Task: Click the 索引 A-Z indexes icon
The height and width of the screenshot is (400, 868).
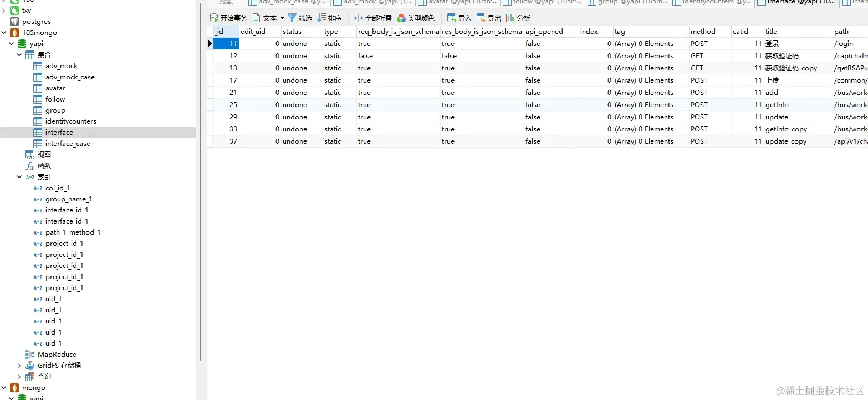Action: 30,177
